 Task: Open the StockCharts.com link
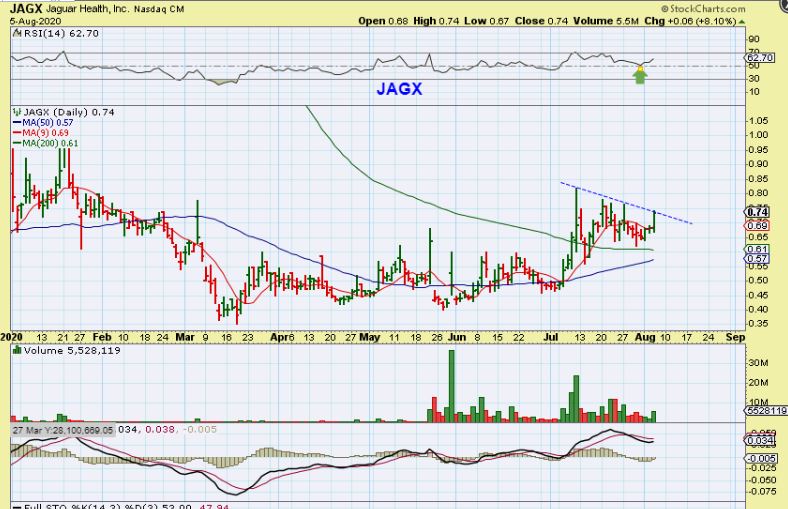click(x=703, y=9)
